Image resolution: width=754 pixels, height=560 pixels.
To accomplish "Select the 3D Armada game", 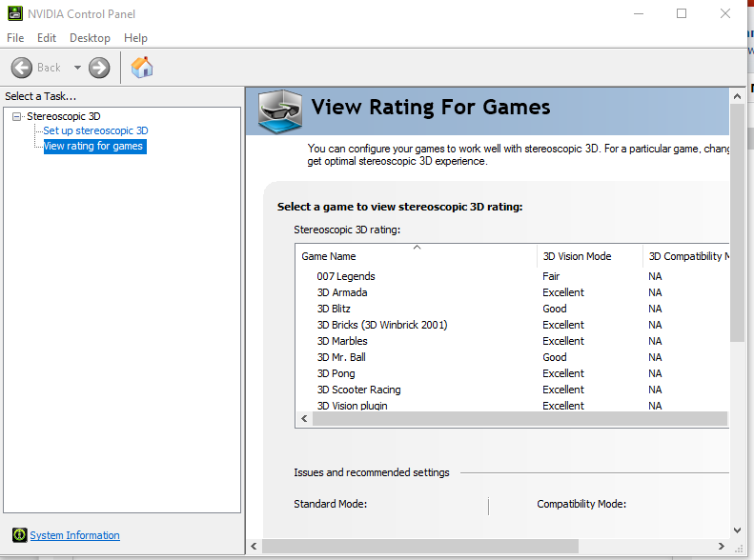I will point(342,292).
